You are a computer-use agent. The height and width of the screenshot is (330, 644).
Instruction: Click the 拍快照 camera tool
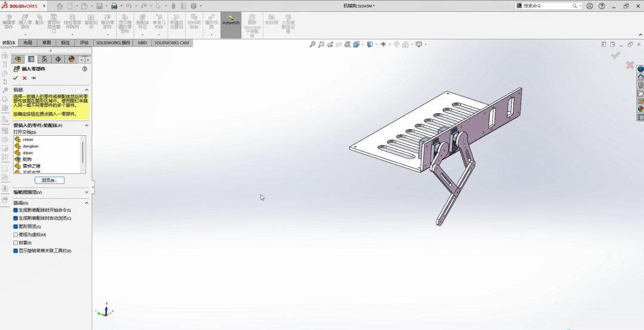click(x=271, y=20)
